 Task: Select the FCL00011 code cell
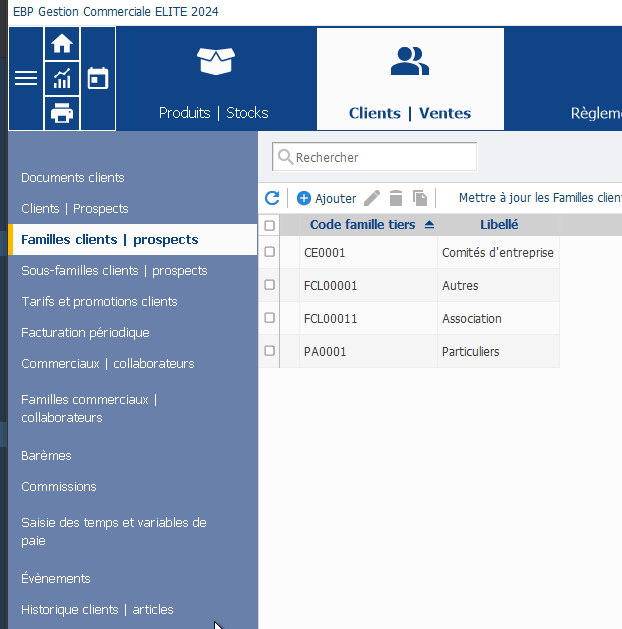click(368, 318)
